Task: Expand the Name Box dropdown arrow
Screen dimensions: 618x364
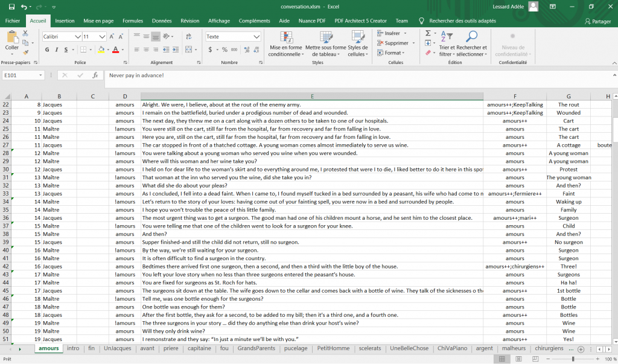Action: tap(40, 75)
